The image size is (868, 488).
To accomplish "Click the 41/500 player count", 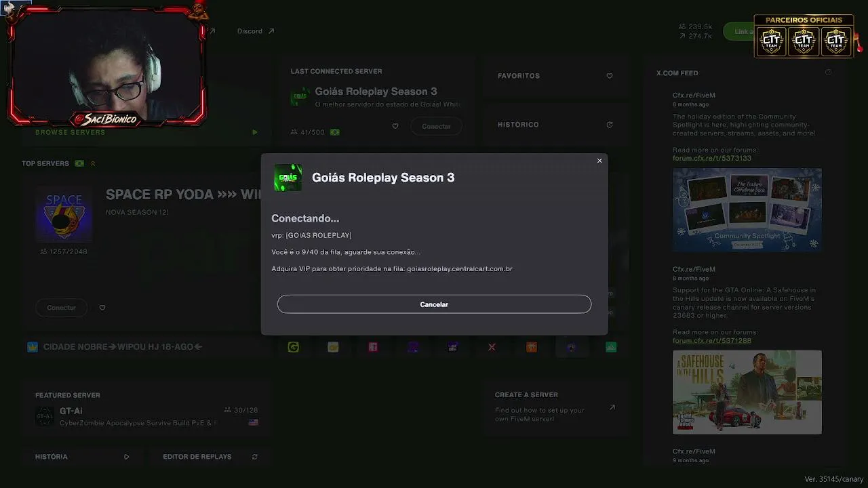I will pos(307,132).
